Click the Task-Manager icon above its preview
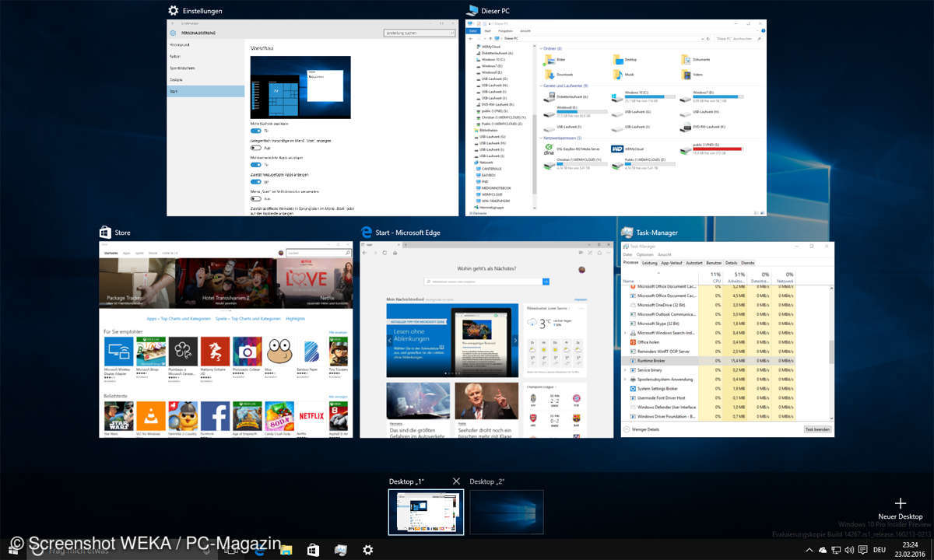Screen dimensions: 934x560 pos(627,232)
